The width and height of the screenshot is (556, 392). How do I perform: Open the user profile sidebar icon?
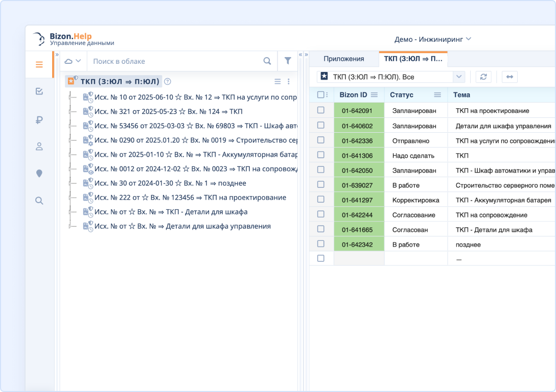39,146
